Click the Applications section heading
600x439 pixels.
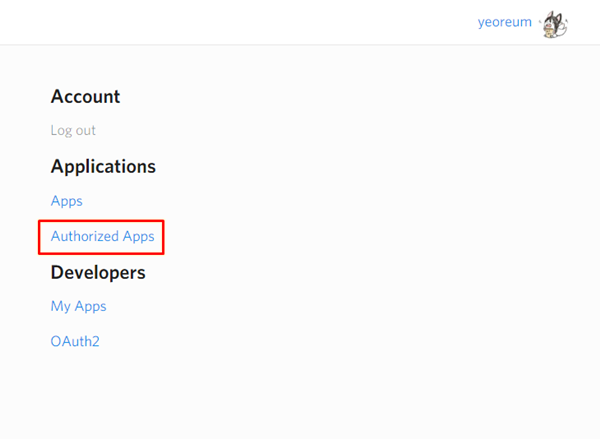click(x=103, y=166)
